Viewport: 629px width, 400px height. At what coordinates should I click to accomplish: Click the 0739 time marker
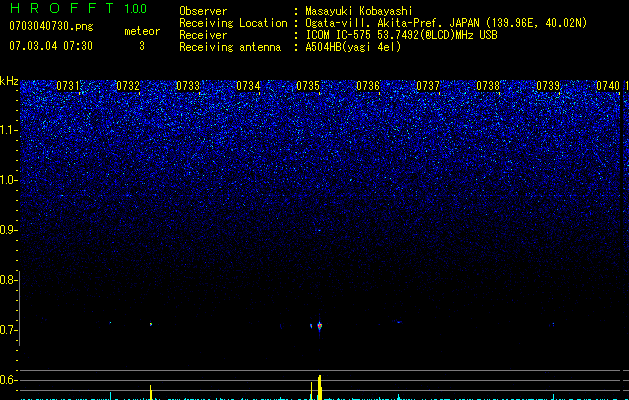point(548,86)
